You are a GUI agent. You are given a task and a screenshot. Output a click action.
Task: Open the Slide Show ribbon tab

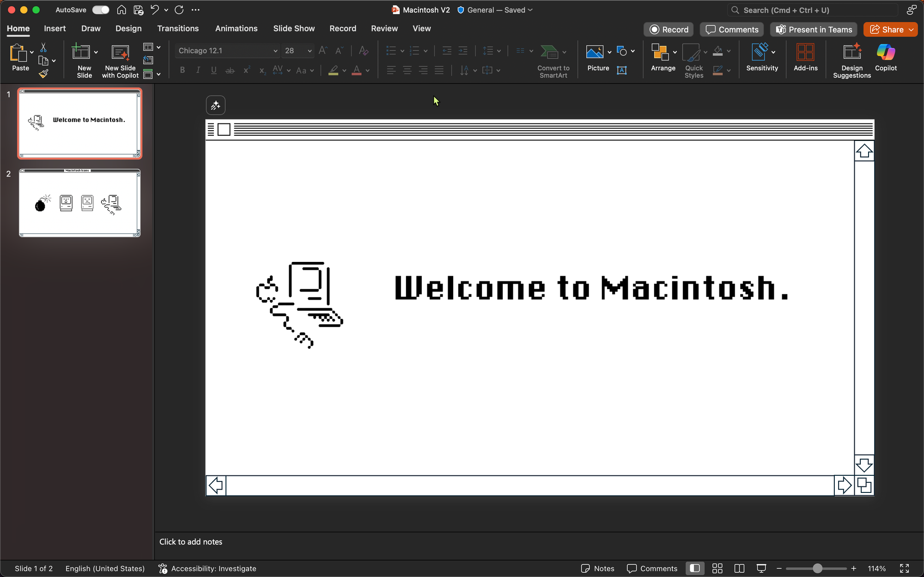pyautogui.click(x=294, y=29)
